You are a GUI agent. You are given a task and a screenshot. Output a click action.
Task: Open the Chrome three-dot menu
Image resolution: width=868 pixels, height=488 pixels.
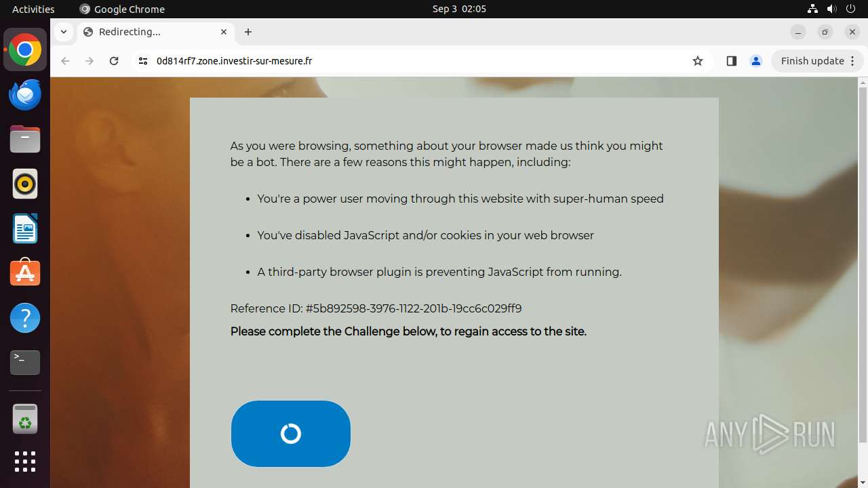click(x=853, y=61)
